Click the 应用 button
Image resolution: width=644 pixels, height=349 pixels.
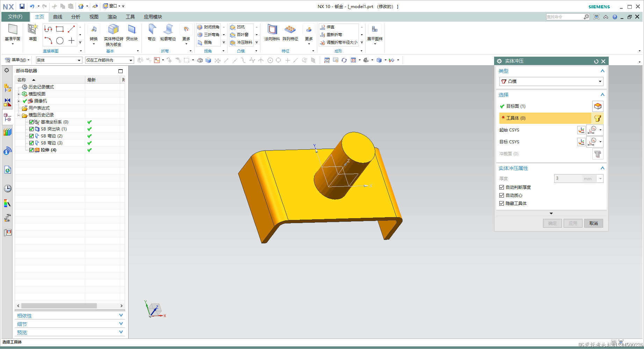tap(573, 223)
